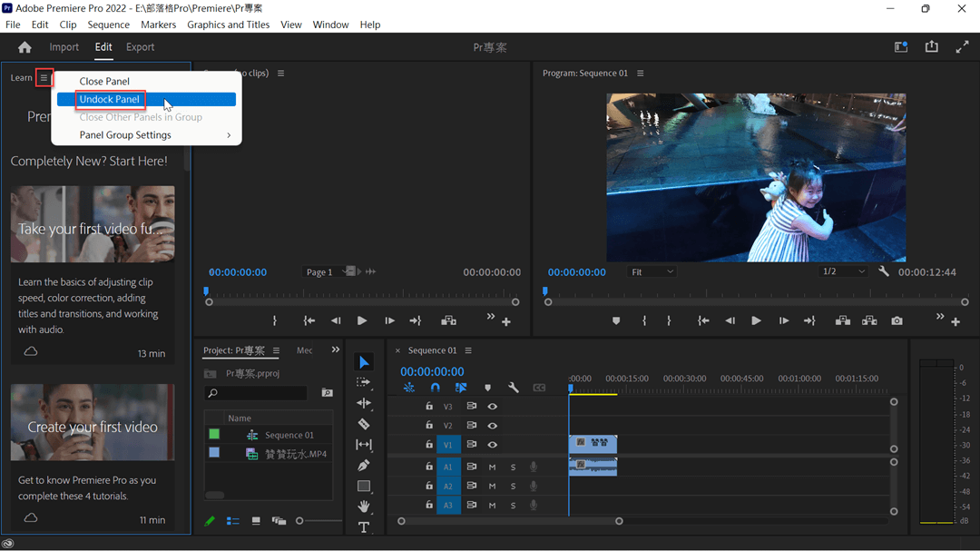Select the Slip tool
The image size is (980, 551).
(x=364, y=445)
